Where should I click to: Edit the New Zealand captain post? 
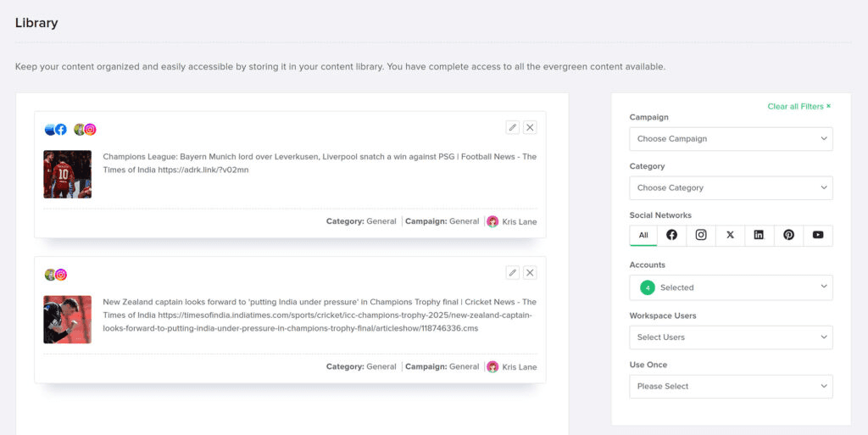(x=513, y=272)
